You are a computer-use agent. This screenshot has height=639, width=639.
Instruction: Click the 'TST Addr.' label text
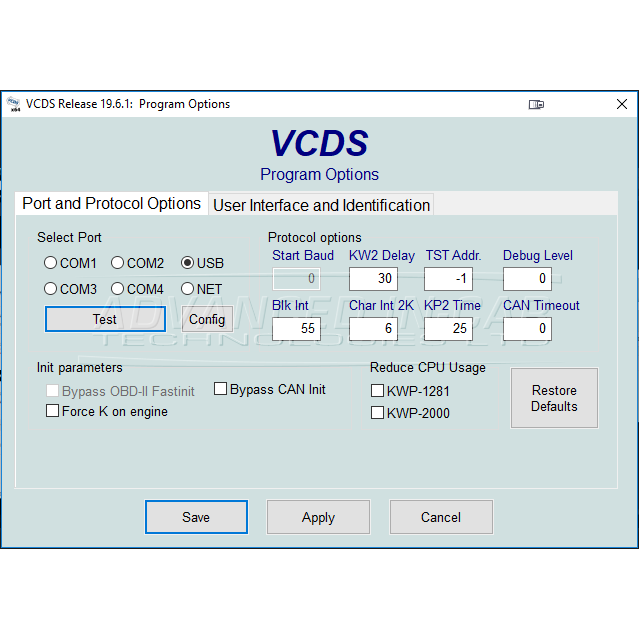point(453,256)
